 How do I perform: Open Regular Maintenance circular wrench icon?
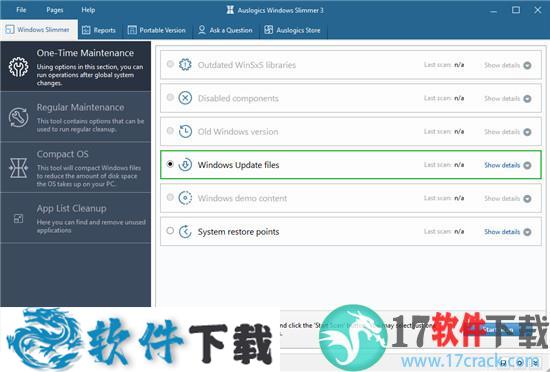coord(19,117)
